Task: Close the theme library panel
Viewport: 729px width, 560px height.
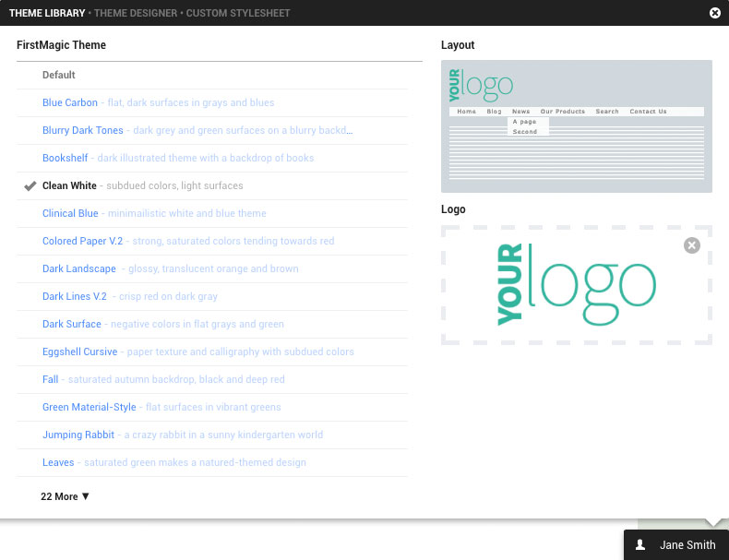Action: click(715, 13)
